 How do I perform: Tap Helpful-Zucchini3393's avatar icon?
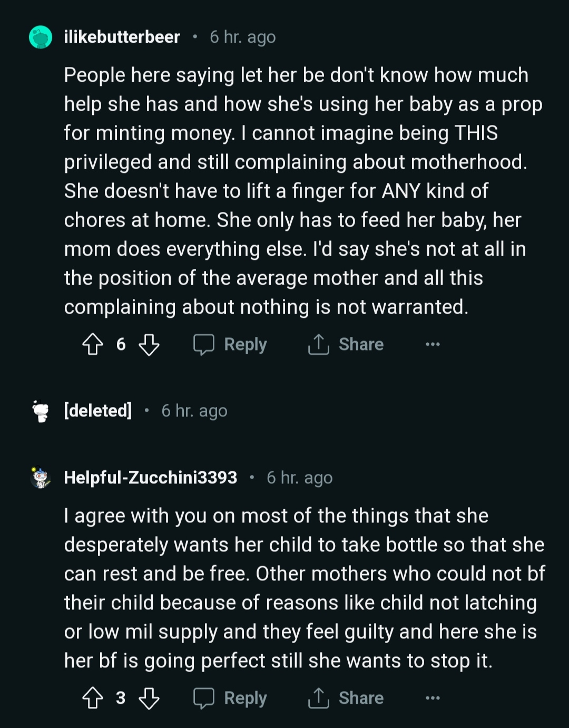point(41,478)
